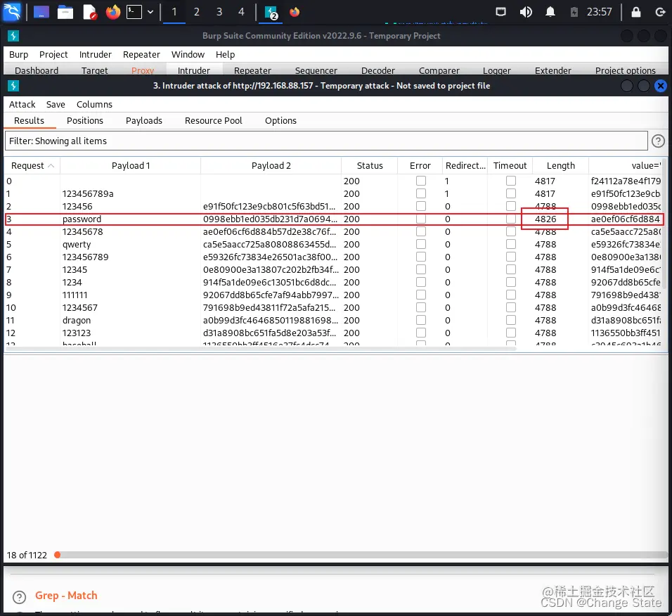The height and width of the screenshot is (616, 672).
Task: Switch to the Extender tab
Action: pyautogui.click(x=553, y=70)
